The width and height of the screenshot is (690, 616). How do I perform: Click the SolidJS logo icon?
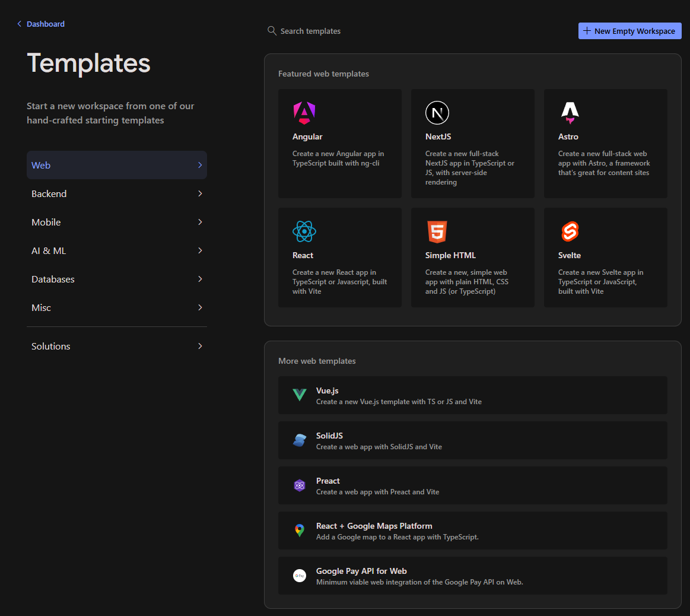tap(300, 440)
